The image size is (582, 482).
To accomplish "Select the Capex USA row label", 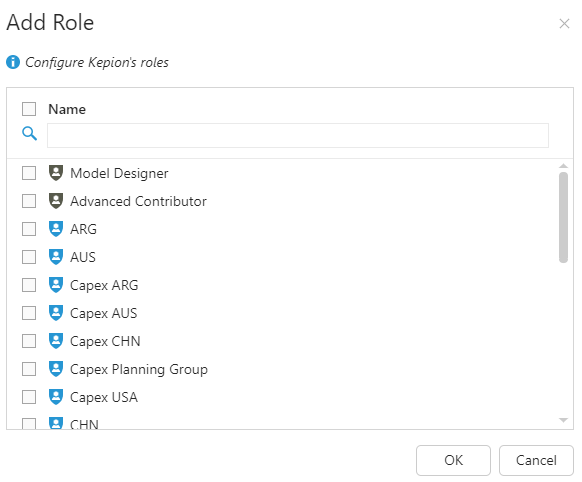I will click(104, 397).
